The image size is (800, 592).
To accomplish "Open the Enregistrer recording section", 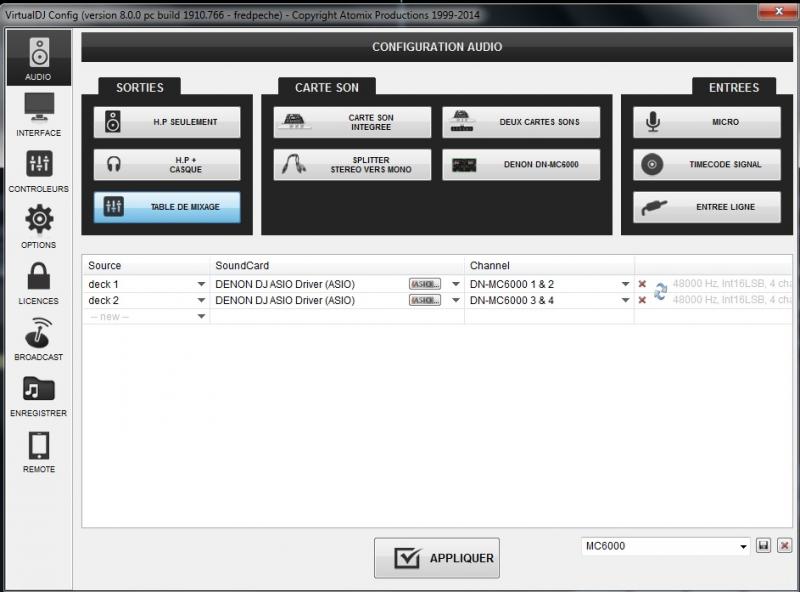I will click(x=39, y=395).
